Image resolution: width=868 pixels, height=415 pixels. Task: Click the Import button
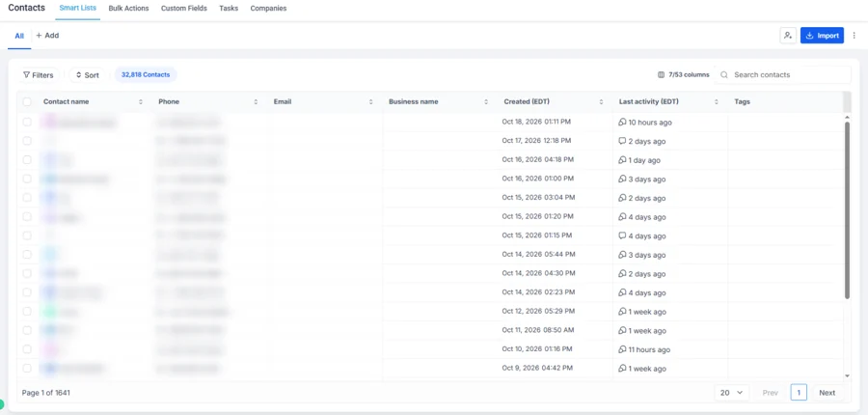pos(822,36)
